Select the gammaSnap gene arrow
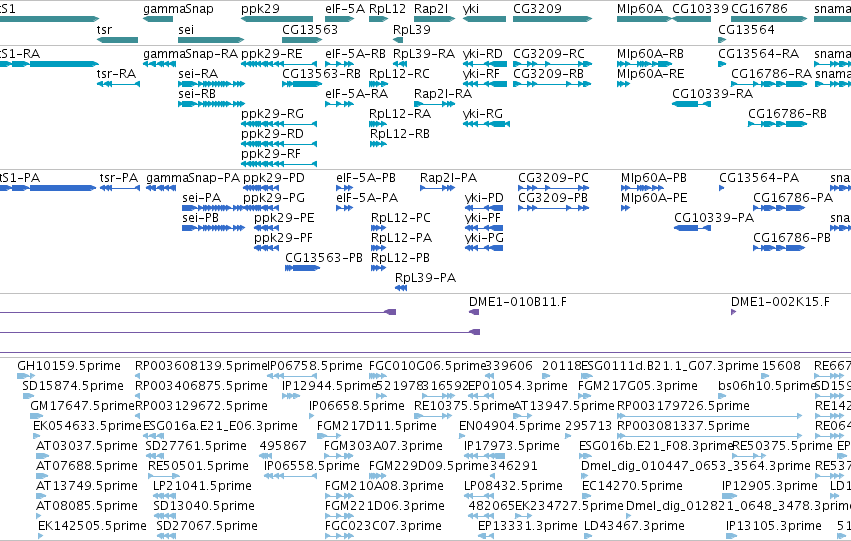851x541 pixels. click(158, 19)
